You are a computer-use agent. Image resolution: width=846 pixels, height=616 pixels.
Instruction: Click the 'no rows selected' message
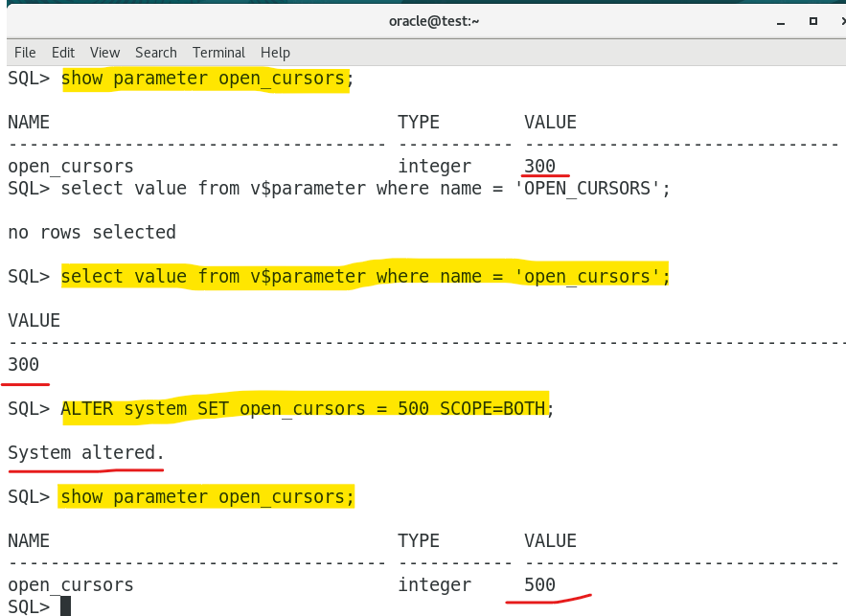coord(92,233)
